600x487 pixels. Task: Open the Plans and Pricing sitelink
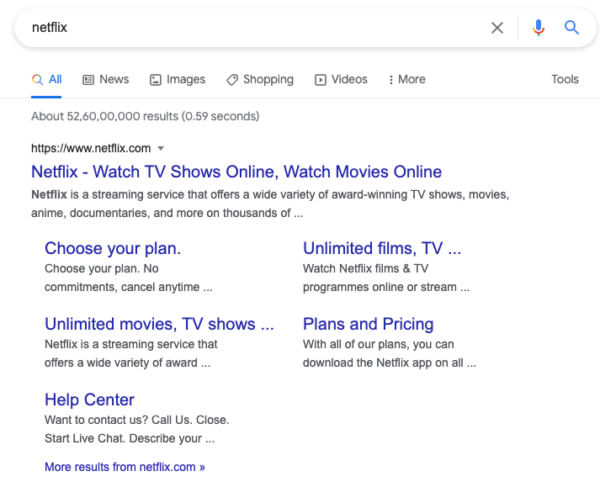tap(368, 324)
